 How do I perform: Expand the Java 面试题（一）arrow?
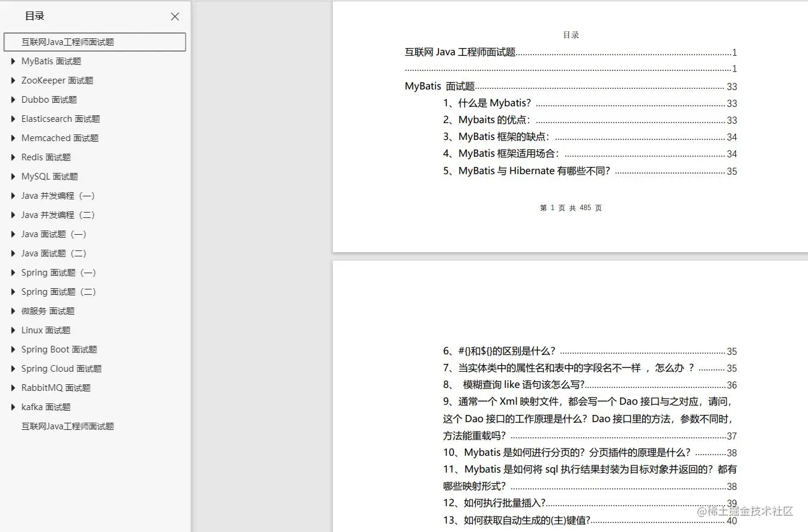(x=13, y=234)
